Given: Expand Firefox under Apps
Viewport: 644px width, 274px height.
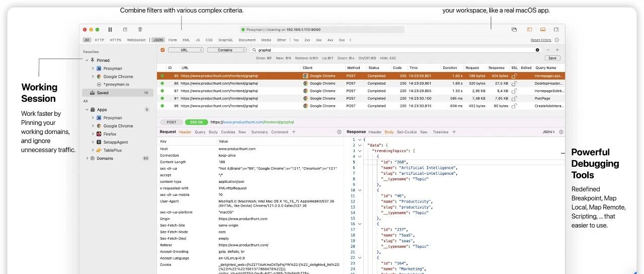Looking at the screenshot, I should pyautogui.click(x=93, y=134).
